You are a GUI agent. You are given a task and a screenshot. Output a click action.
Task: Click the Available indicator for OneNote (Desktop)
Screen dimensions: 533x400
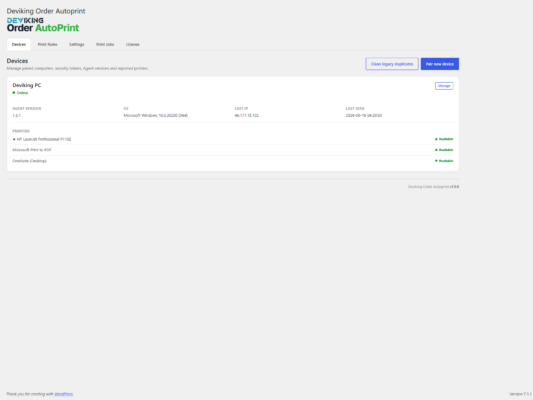click(444, 161)
